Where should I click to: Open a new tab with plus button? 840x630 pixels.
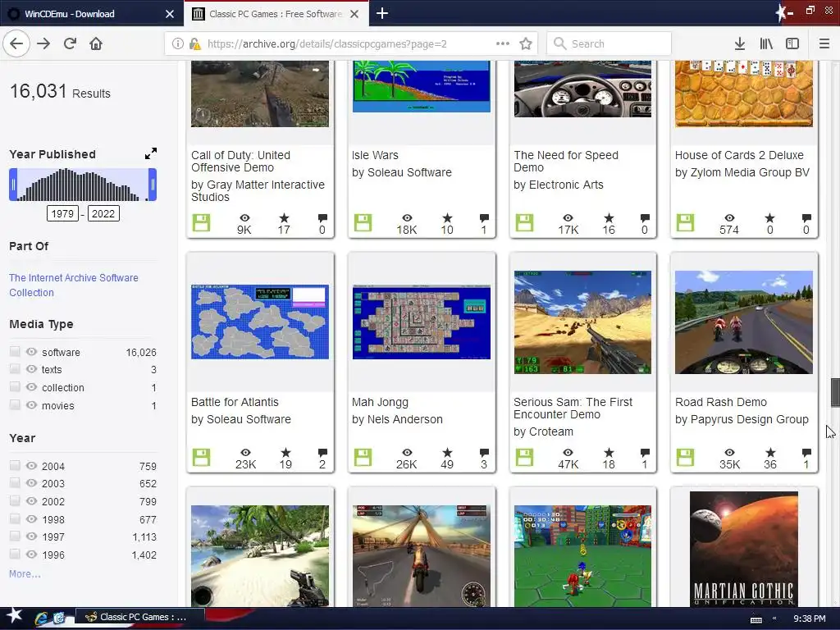pyautogui.click(x=382, y=13)
